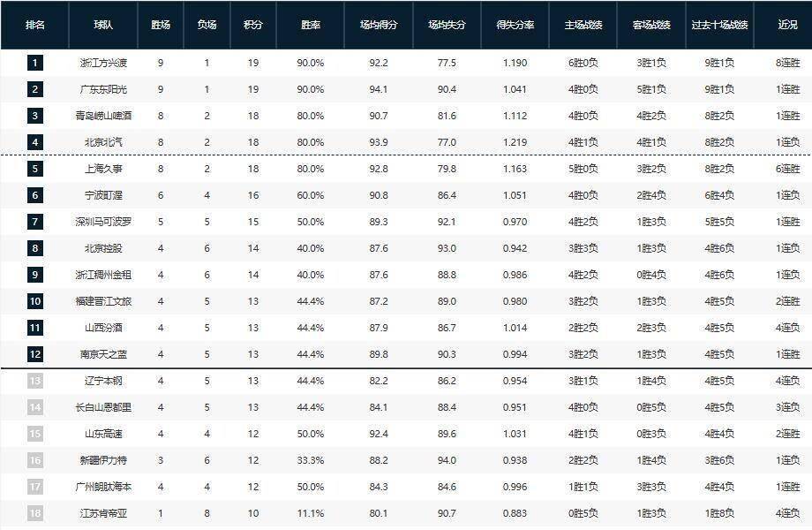Open the 广东东阳光 team link
Screen dimensions: 812x530
[103, 89]
